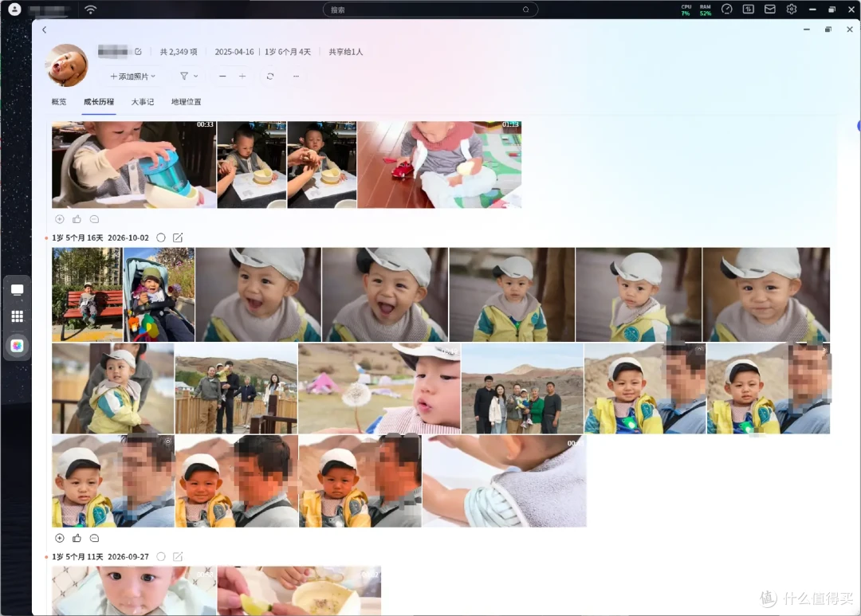Viewport: 861px width, 616px height.
Task: Show desktop via the monitor icon in the dock
Action: click(17, 289)
